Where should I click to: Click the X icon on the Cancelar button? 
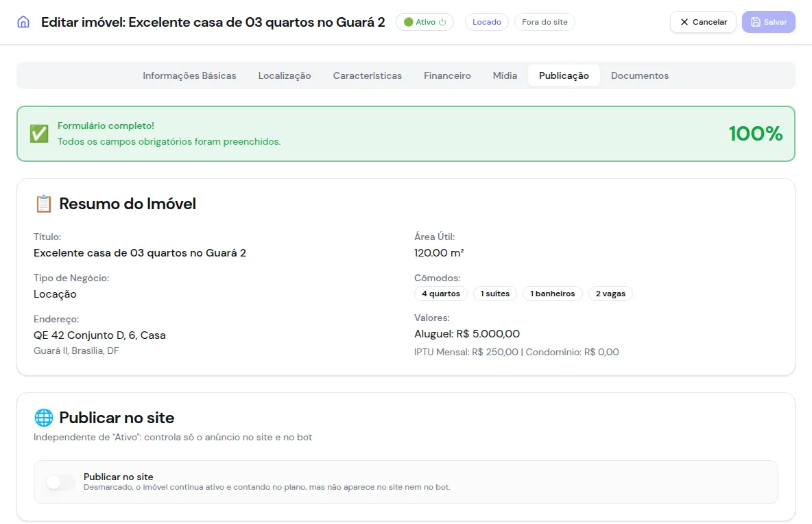tap(684, 22)
